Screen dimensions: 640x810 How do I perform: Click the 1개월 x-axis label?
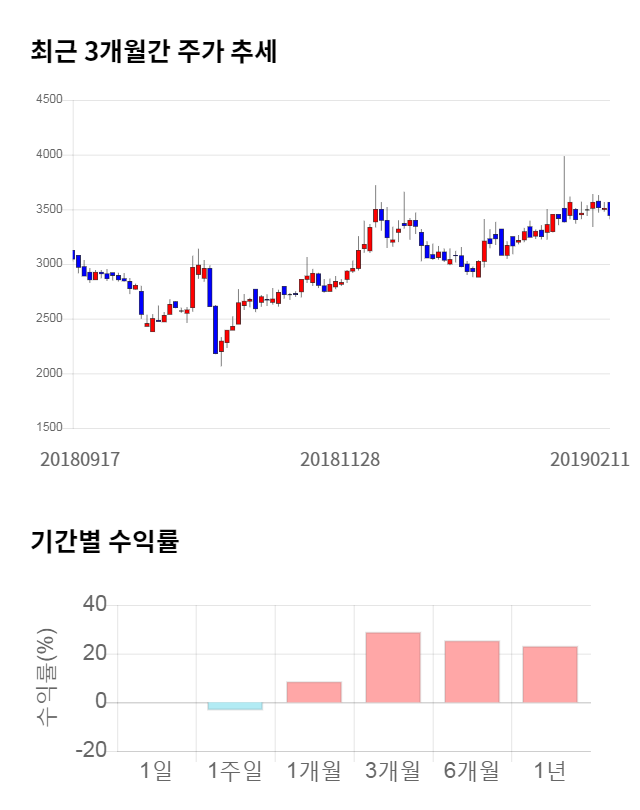(x=314, y=771)
